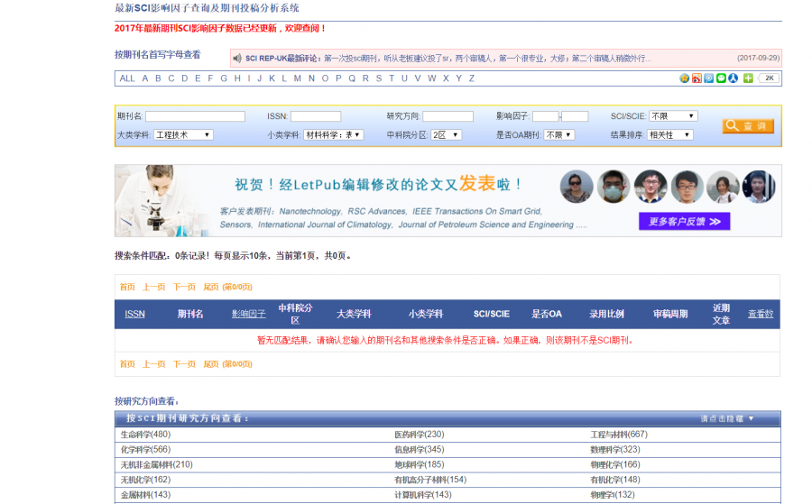This screenshot has height=504, width=812.
Task: Share page via WeChat green icon
Action: point(721,78)
